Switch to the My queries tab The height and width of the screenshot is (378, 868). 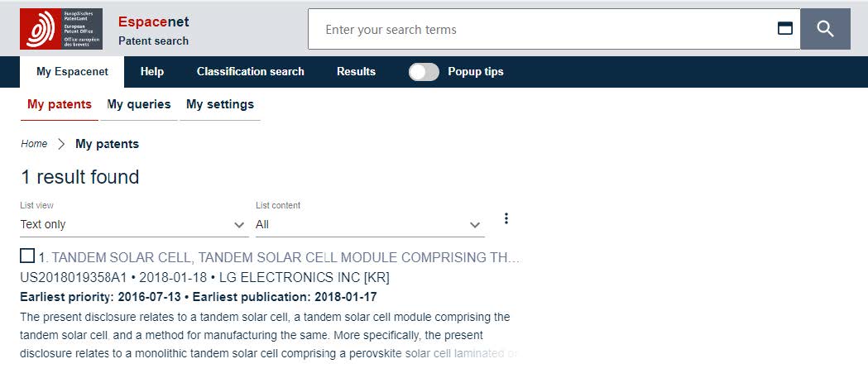(x=139, y=104)
